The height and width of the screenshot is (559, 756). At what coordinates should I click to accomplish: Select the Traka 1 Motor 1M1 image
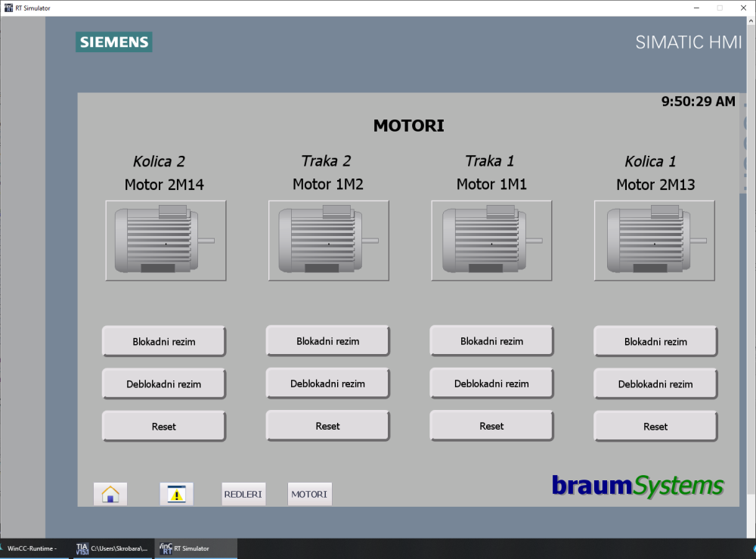(x=492, y=241)
